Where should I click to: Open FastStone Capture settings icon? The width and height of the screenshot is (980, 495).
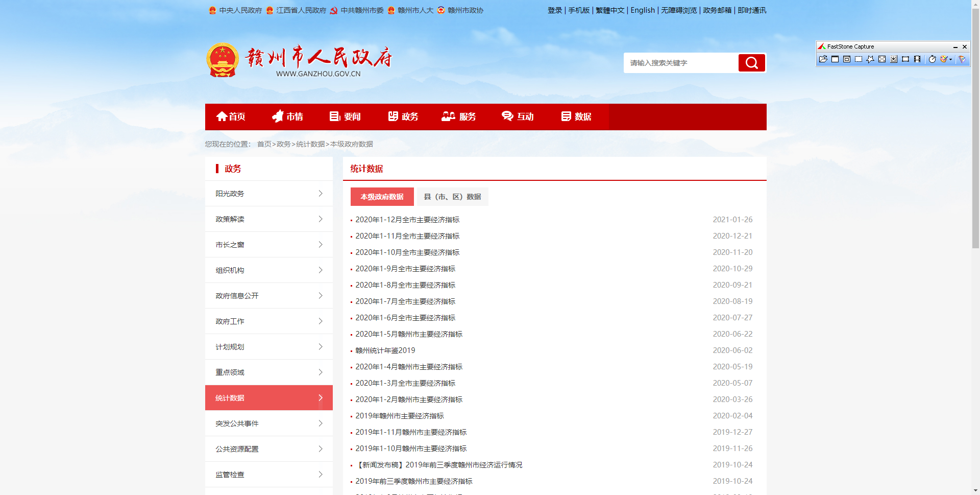[x=962, y=59]
